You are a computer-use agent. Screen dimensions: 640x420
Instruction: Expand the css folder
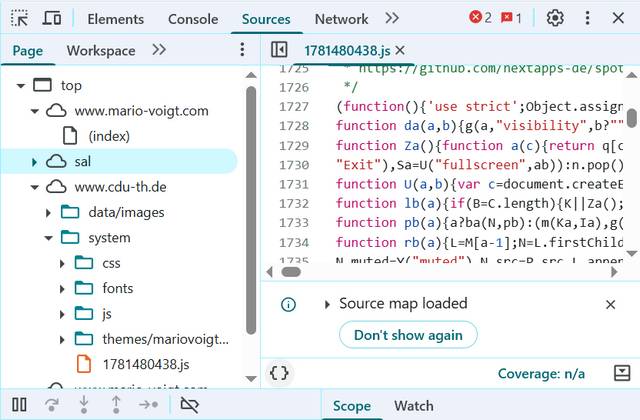point(62,264)
